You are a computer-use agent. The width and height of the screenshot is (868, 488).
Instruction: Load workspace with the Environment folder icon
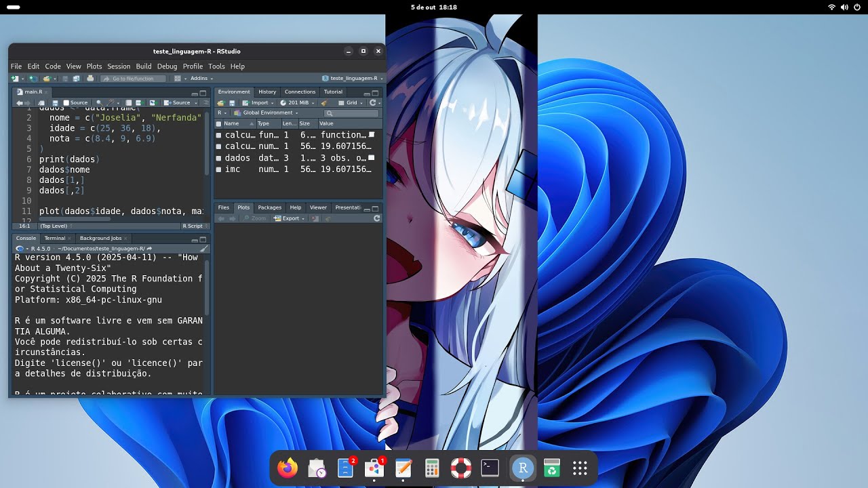pos(221,103)
